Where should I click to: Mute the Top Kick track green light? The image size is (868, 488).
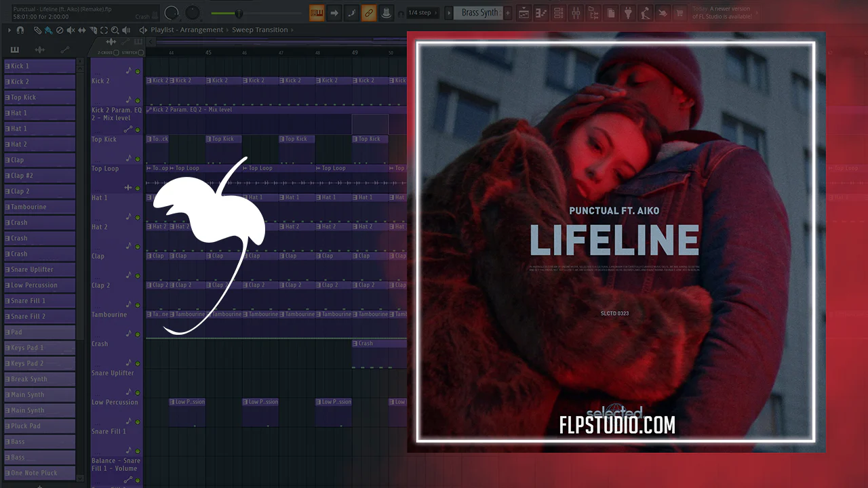(138, 159)
